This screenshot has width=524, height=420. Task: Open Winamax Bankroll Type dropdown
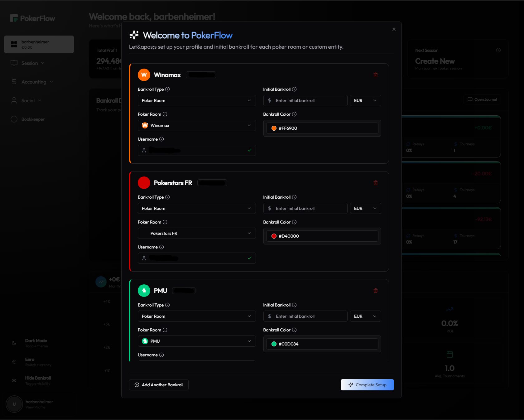pos(197,100)
